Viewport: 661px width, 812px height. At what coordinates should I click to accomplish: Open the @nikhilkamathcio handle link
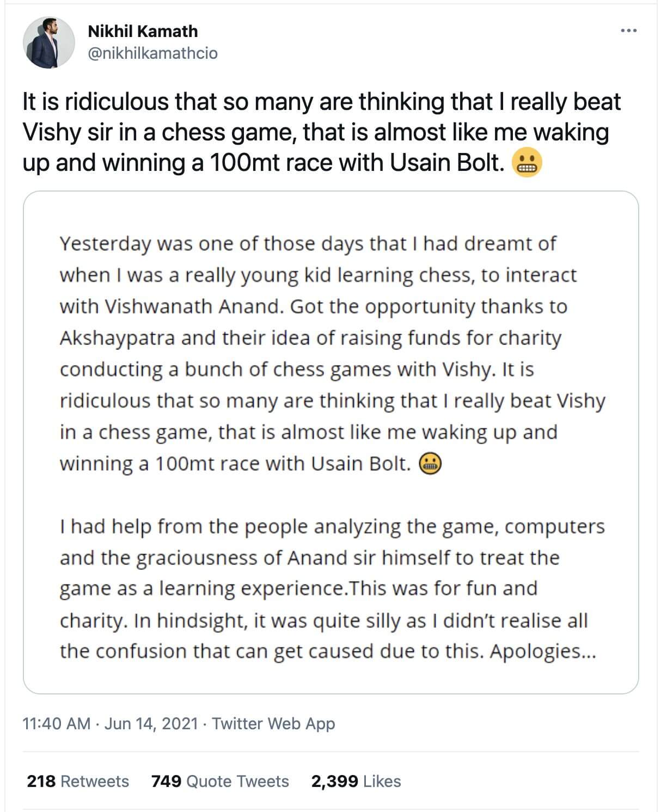coord(152,53)
